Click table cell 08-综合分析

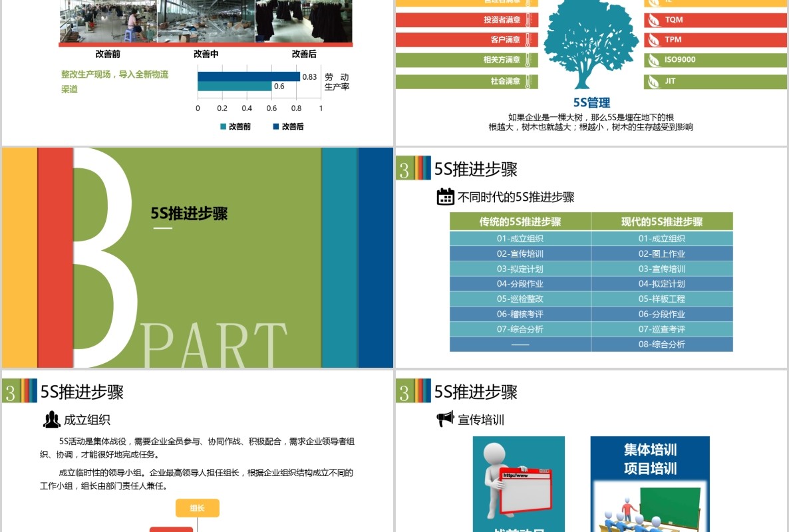(x=662, y=344)
